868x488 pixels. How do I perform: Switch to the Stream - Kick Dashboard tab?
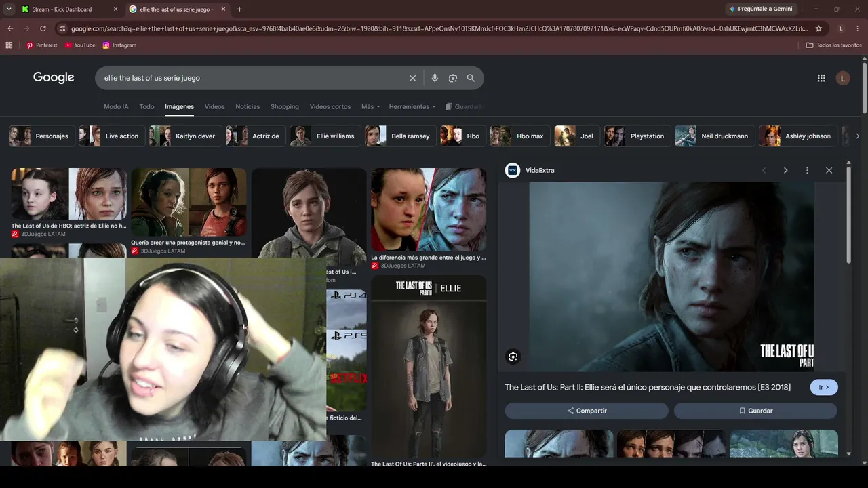(x=62, y=9)
